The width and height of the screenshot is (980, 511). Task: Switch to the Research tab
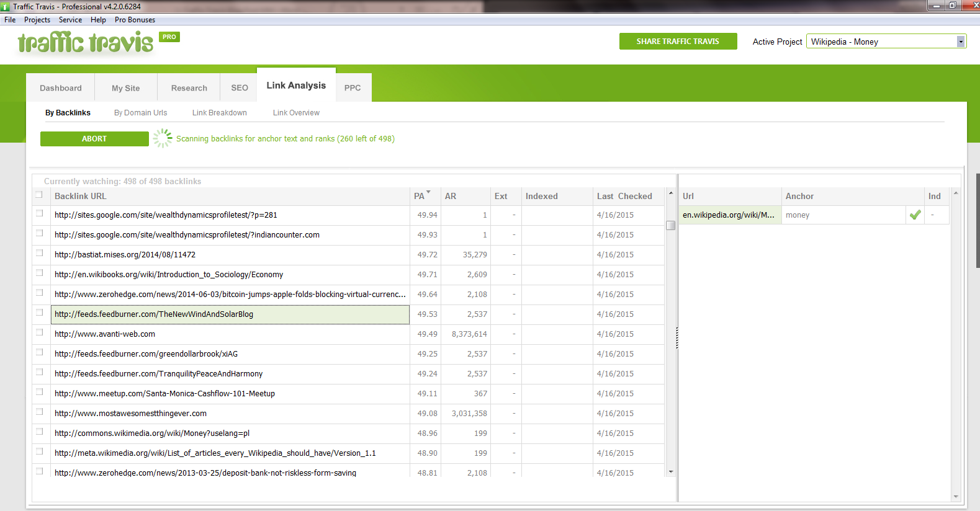pyautogui.click(x=189, y=87)
